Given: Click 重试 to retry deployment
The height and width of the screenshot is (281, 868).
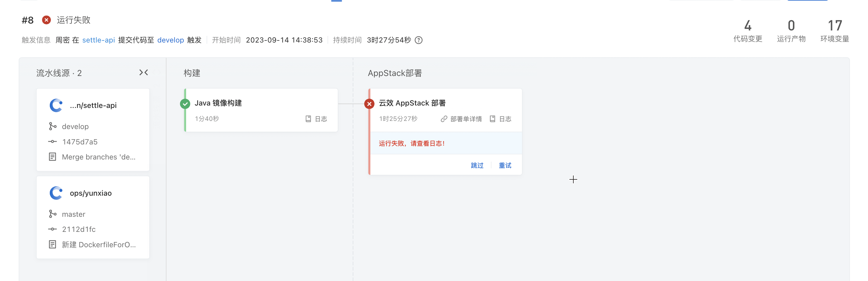Looking at the screenshot, I should click(x=505, y=166).
